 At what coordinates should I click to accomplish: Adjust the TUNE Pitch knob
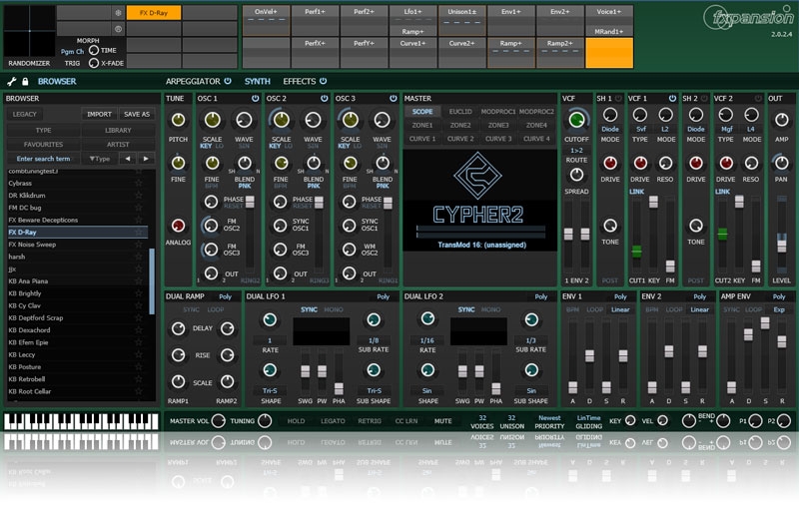pos(178,120)
